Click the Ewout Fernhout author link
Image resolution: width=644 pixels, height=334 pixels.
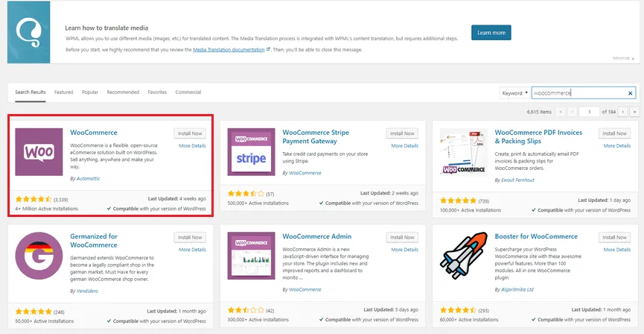(x=517, y=180)
